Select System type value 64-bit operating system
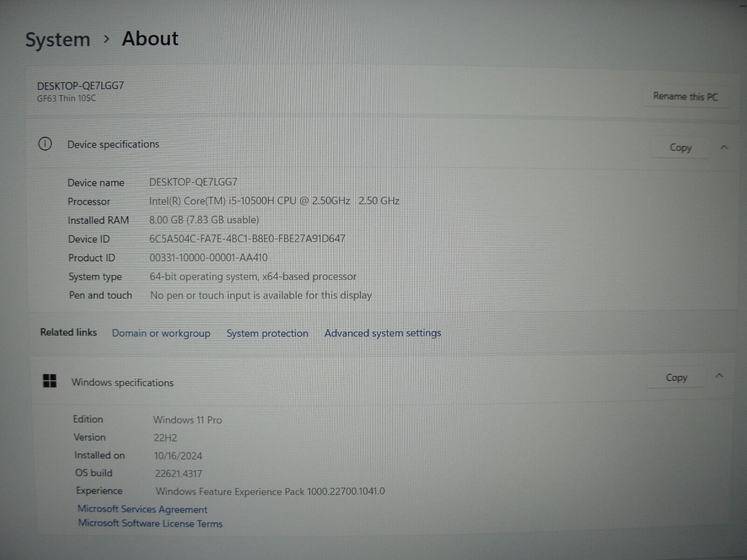 (253, 276)
